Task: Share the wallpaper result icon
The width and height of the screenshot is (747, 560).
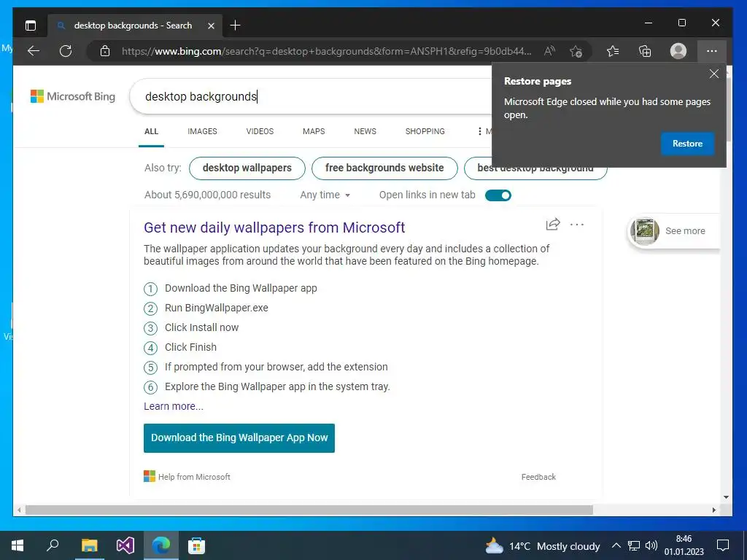Action: (x=553, y=225)
